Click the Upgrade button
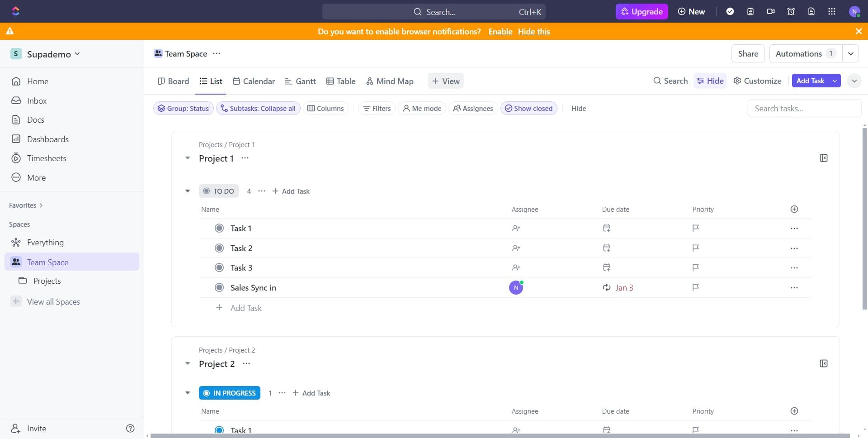The height and width of the screenshot is (439, 868). pos(642,11)
